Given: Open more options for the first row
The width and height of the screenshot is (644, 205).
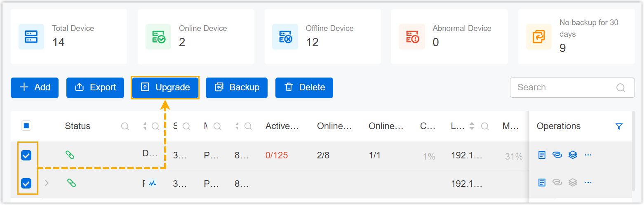Looking at the screenshot, I should coord(588,155).
